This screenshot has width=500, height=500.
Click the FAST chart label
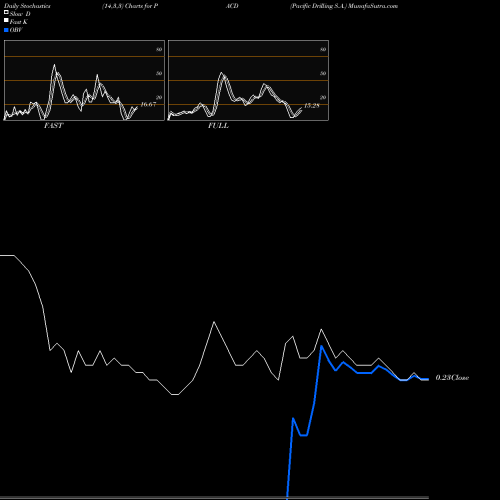click(53, 126)
